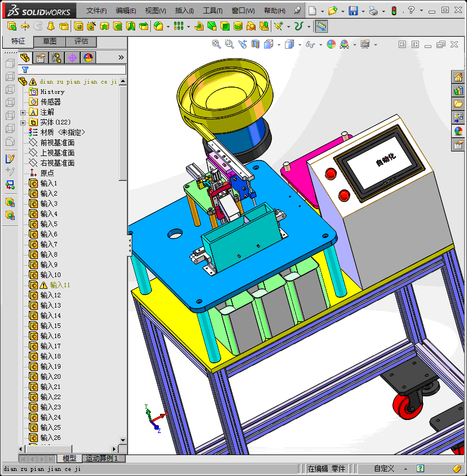The height and width of the screenshot is (476, 467).
Task: Open the DimXpertManager crosshair tab
Action: [72, 58]
